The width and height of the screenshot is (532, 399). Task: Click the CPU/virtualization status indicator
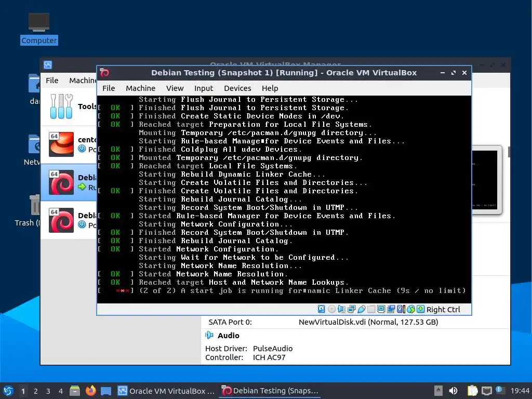click(401, 309)
